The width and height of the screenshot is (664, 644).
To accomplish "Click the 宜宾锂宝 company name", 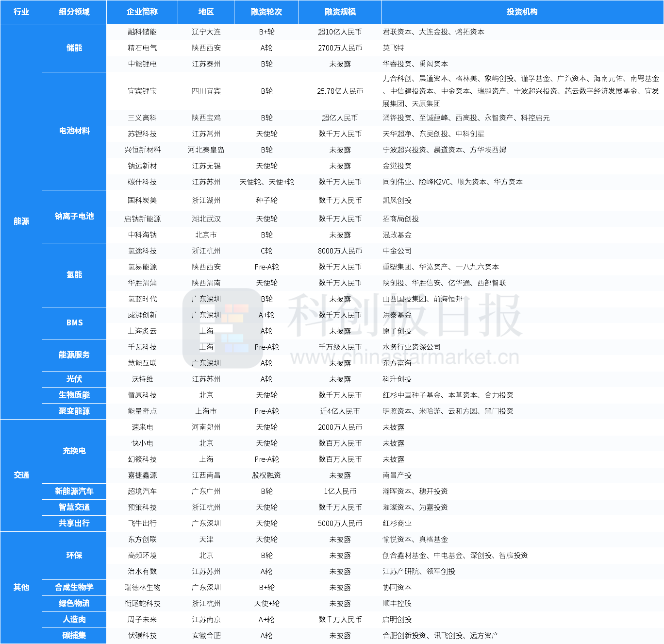I will pyautogui.click(x=142, y=91).
